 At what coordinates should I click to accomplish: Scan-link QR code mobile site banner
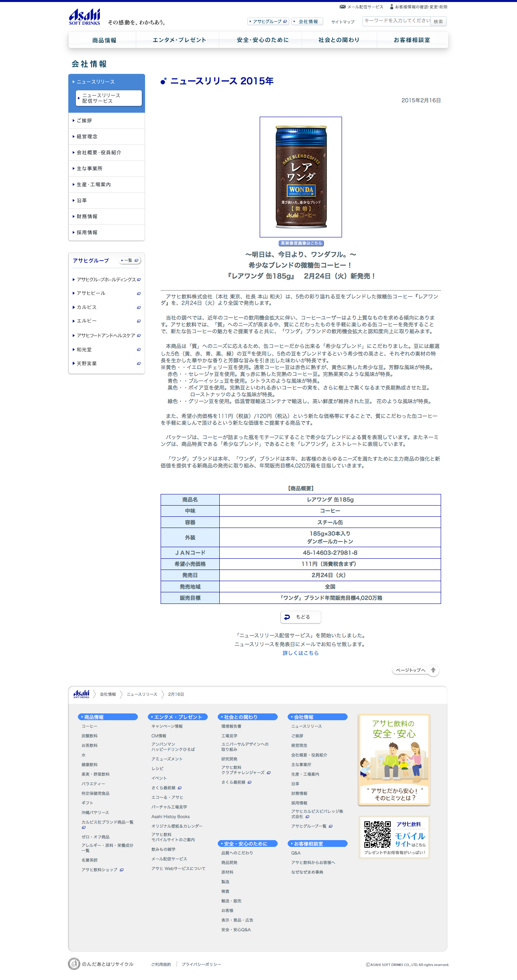pos(394,837)
